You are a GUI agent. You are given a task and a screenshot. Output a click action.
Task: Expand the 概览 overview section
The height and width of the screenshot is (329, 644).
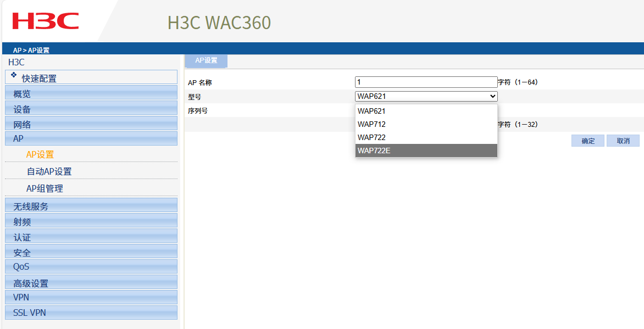click(91, 93)
